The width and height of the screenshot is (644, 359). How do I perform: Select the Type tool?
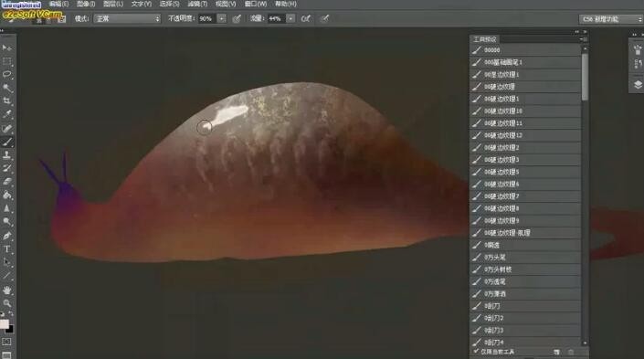[7, 248]
